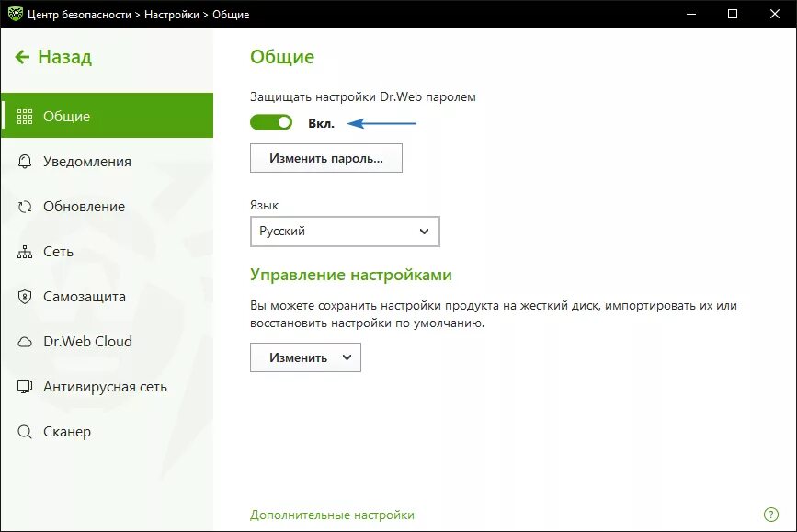Viewport: 797px width, 532px height.
Task: Click the Язык label
Action: 264,205
